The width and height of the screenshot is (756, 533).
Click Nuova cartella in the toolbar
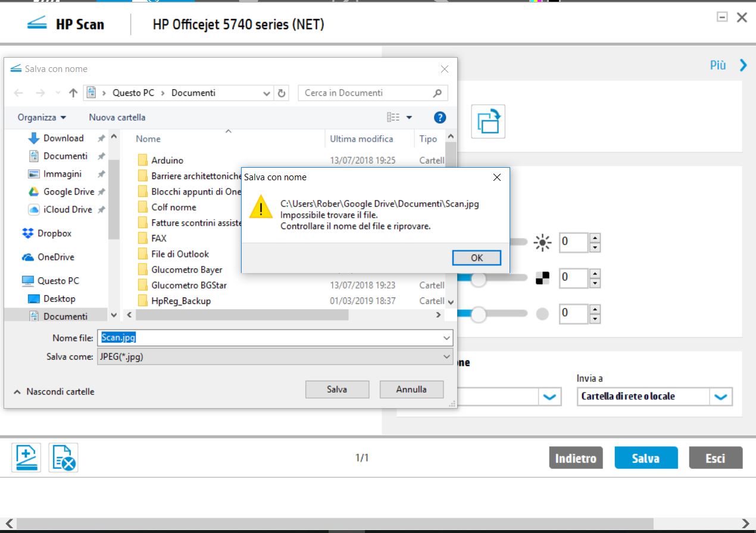click(117, 118)
